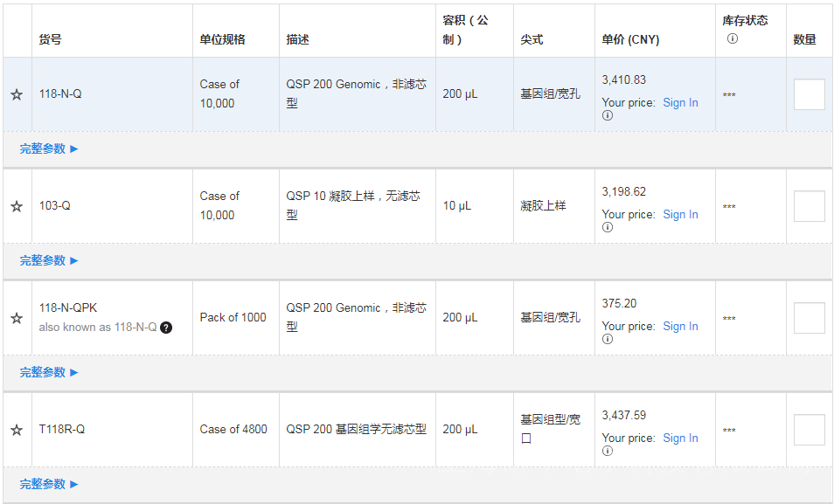Star the T118R-Q product row
The height and width of the screenshot is (504, 834).
pyautogui.click(x=17, y=430)
